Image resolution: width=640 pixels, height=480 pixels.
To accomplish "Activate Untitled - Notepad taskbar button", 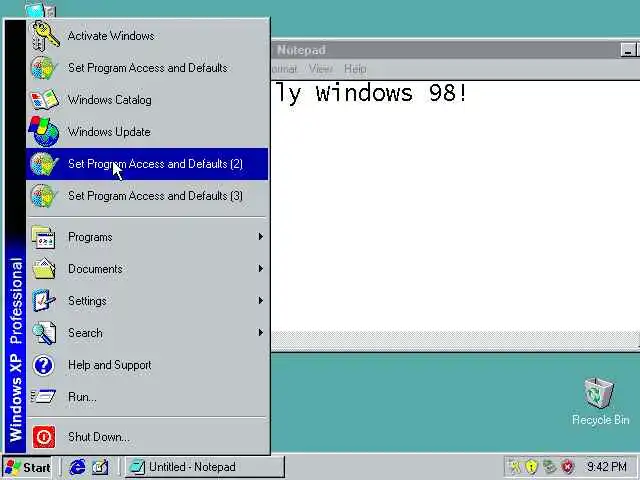I will [x=204, y=467].
